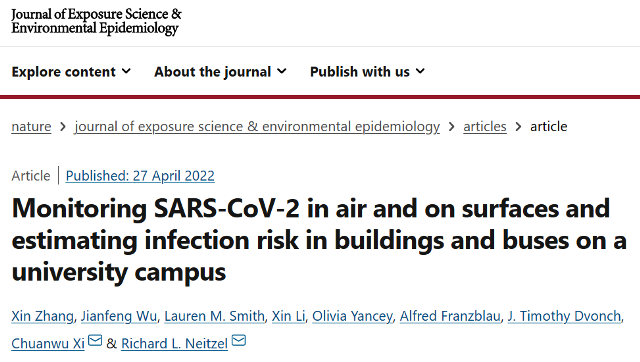Viewport: 640px width, 362px height.
Task: Select author Lauren M. Smith
Action: click(214, 316)
